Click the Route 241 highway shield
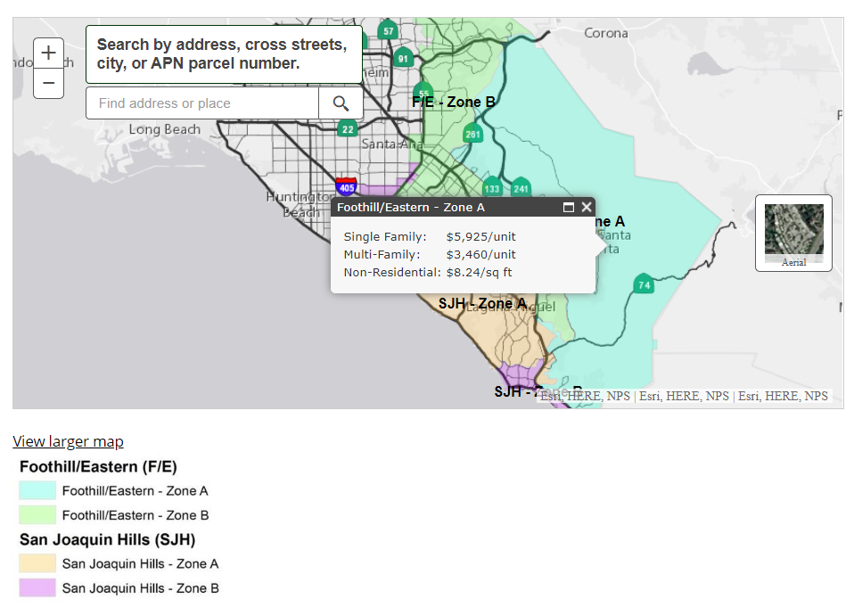 tap(521, 188)
